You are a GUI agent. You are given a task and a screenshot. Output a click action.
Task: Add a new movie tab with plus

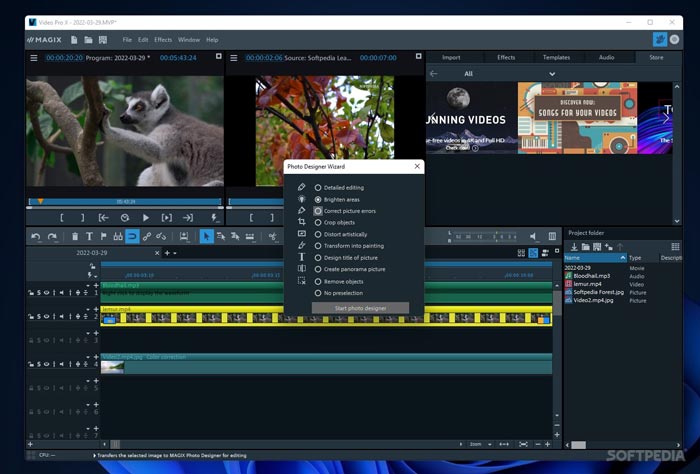(x=167, y=253)
